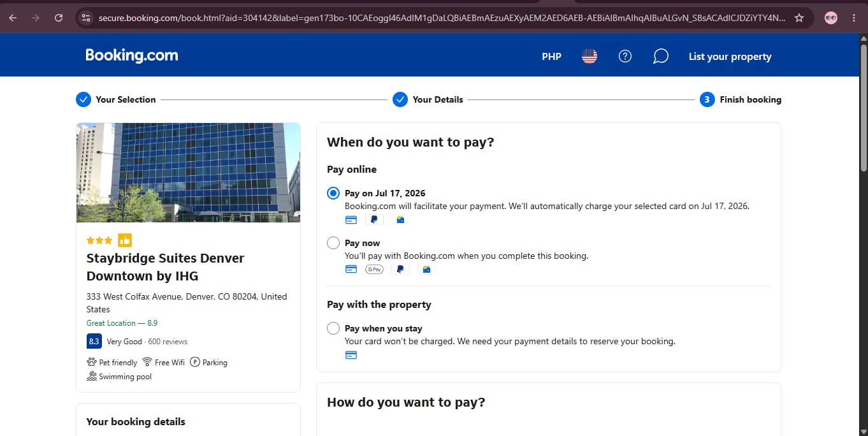Click the yellow thumbs-up preferred badge

125,240
